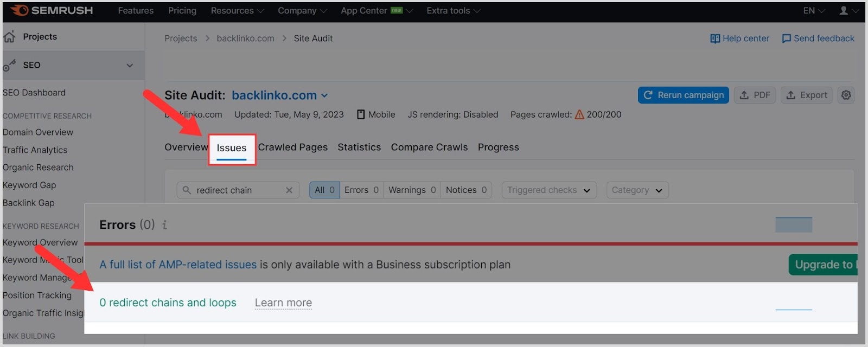The height and width of the screenshot is (347, 868).
Task: Switch to the Crawled Pages tab
Action: point(293,147)
